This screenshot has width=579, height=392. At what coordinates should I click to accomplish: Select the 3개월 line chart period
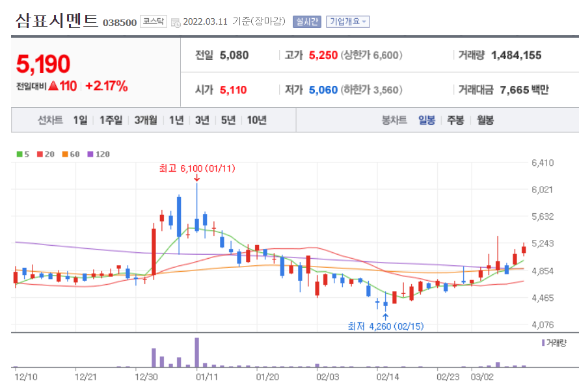146,120
